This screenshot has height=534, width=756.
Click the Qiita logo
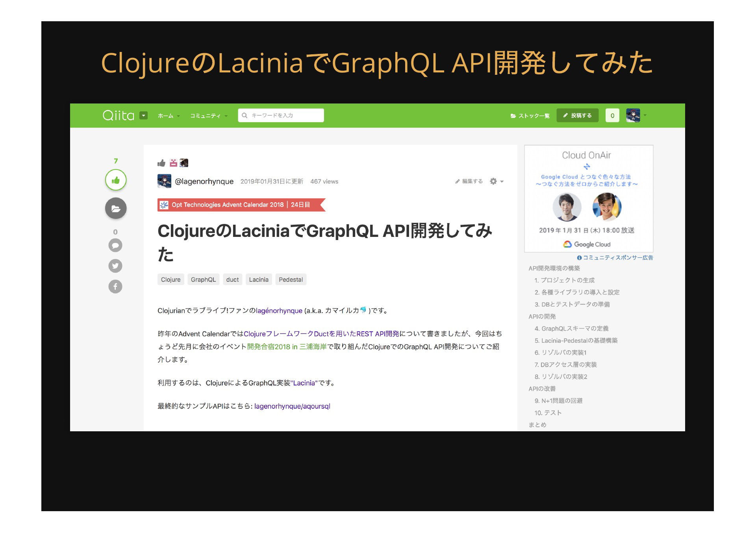coord(118,115)
